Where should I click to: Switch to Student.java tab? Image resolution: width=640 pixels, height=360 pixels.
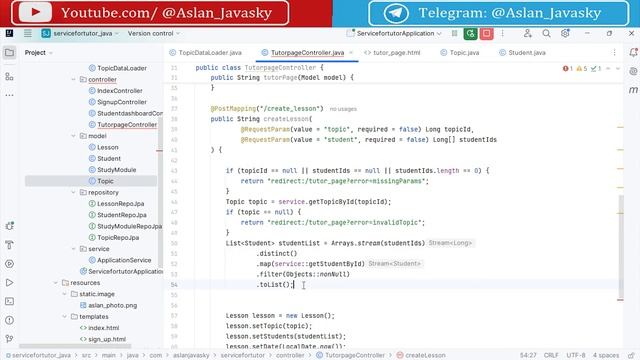pyautogui.click(x=522, y=53)
